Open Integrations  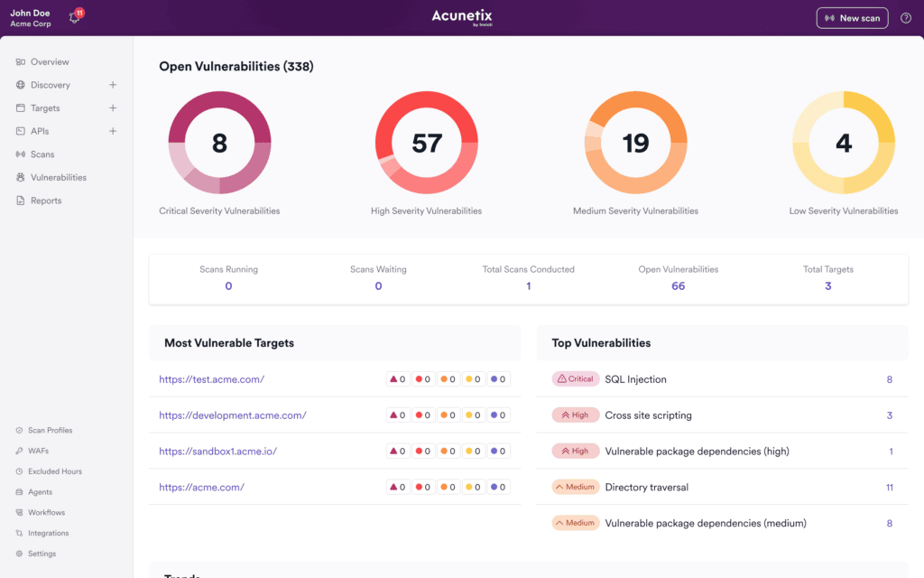(x=49, y=533)
